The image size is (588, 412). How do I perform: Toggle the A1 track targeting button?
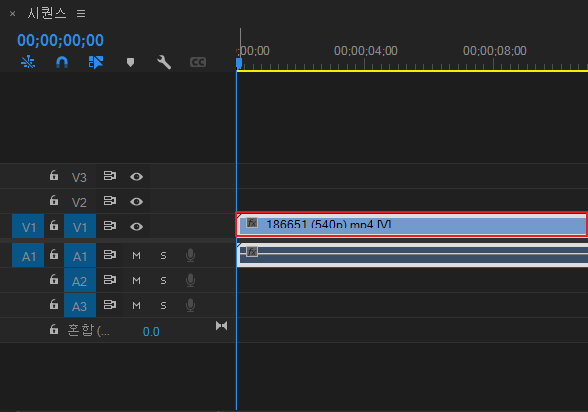(x=80, y=255)
